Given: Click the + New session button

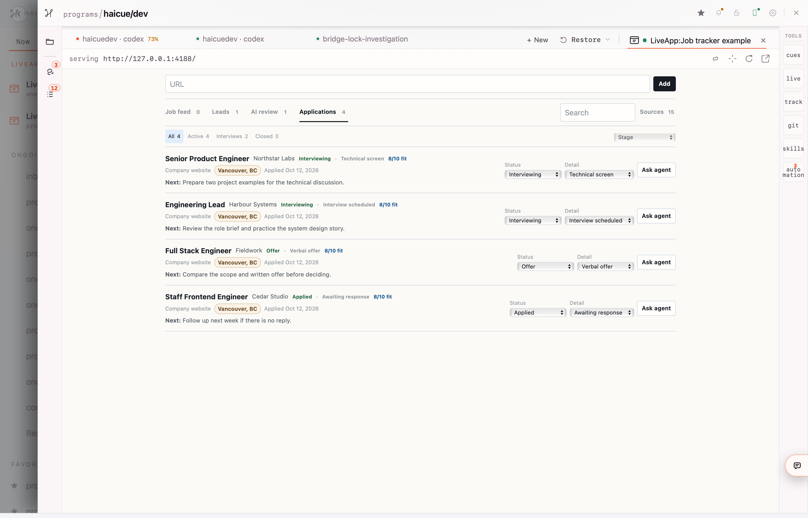Looking at the screenshot, I should tap(537, 40).
